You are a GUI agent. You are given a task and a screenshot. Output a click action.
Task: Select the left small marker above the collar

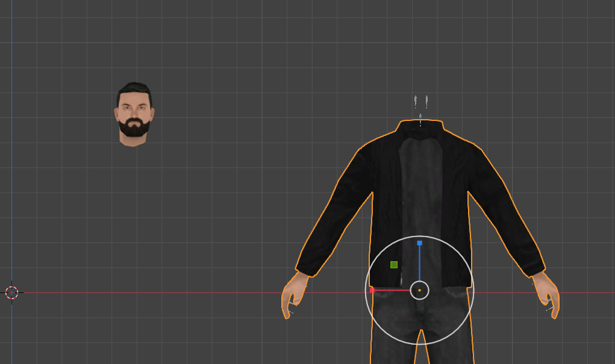click(416, 101)
